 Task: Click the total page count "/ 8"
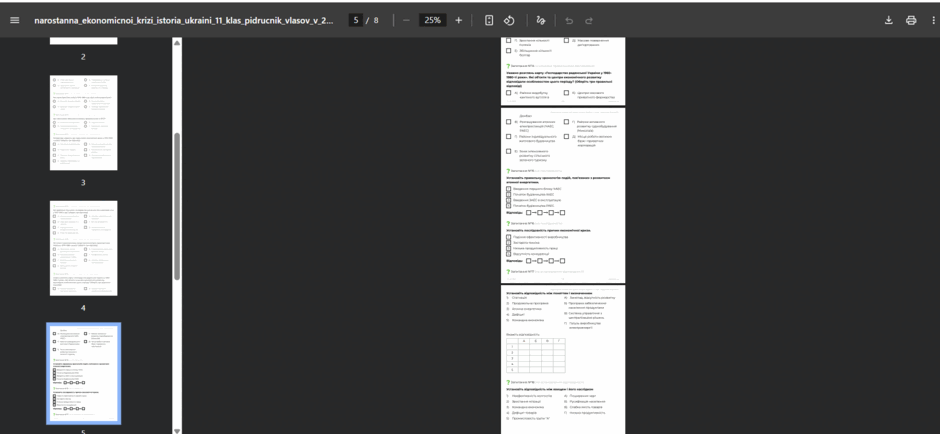[373, 20]
